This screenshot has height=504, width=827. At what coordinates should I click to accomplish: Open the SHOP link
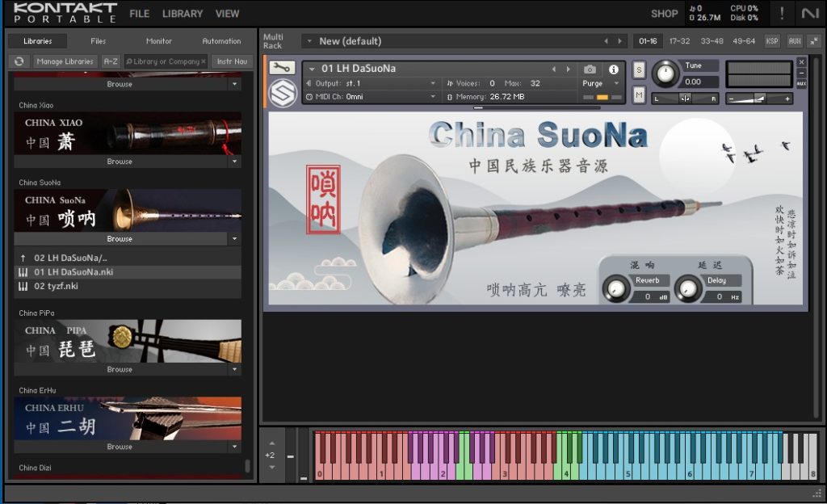(664, 14)
